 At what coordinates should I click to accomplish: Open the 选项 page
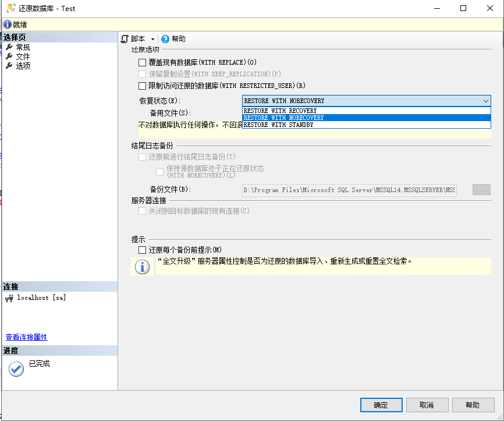tap(23, 66)
